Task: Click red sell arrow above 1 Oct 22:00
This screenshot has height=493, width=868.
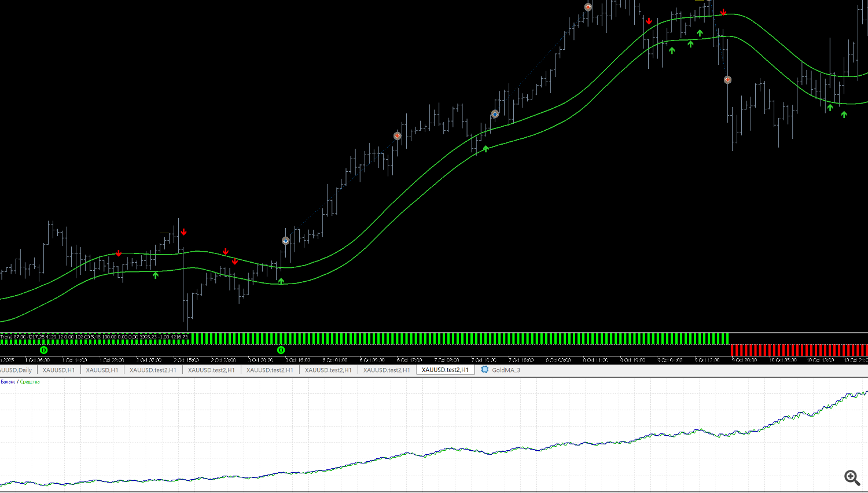Action: coord(119,253)
